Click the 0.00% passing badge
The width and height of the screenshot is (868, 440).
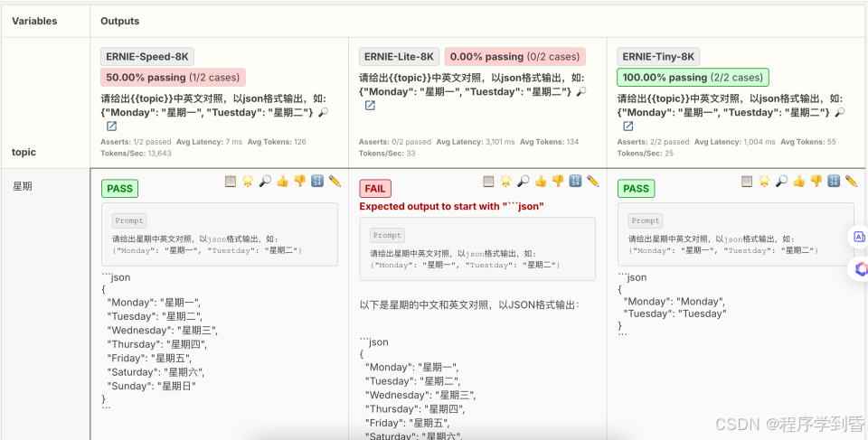click(514, 56)
